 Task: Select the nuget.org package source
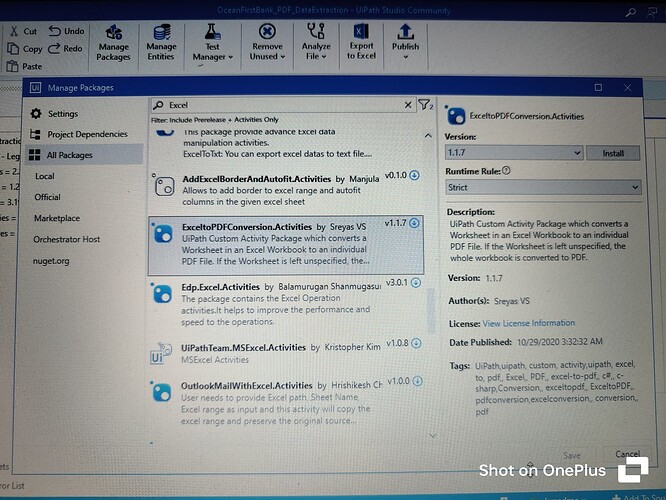pos(51,261)
